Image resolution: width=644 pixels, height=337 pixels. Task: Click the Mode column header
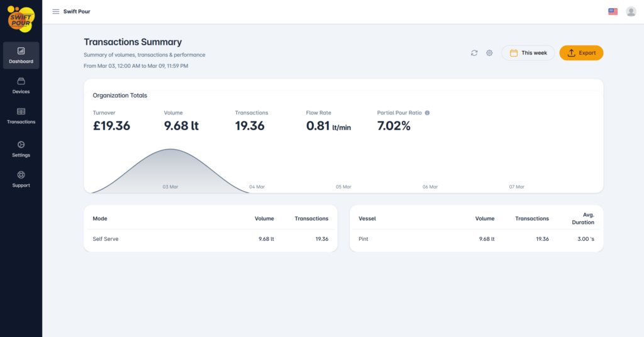tap(99, 219)
